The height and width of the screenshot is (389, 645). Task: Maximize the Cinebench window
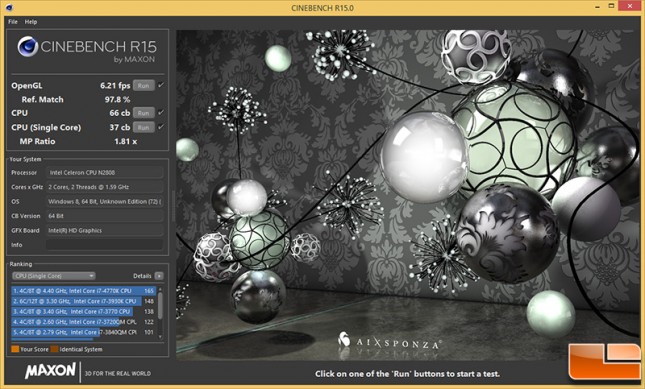tap(612, 6)
